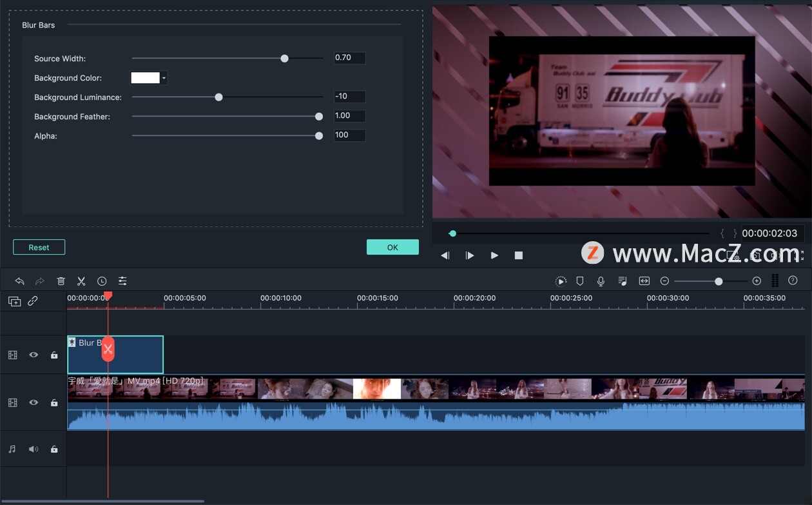Mute the audio track with speaker icon
The image size is (812, 505).
34,449
